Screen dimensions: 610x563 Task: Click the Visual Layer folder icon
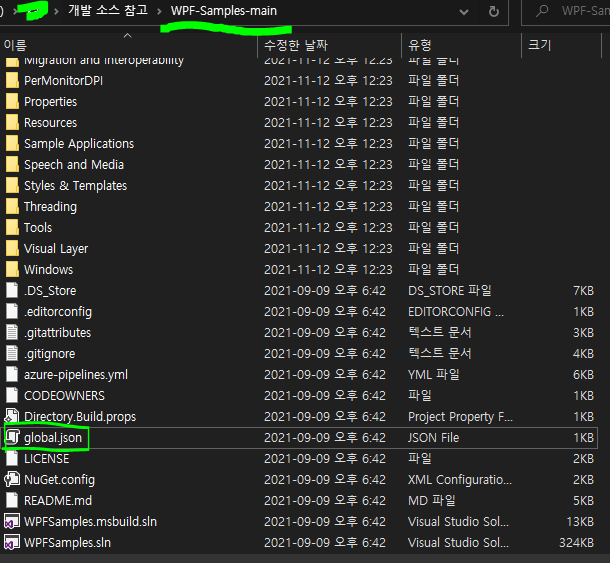click(12, 249)
